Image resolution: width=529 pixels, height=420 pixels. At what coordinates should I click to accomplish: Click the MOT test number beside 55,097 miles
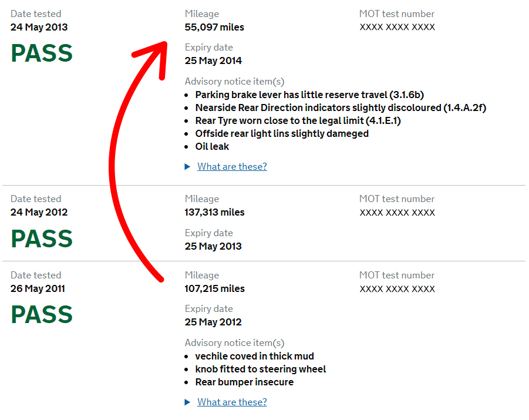click(x=397, y=27)
